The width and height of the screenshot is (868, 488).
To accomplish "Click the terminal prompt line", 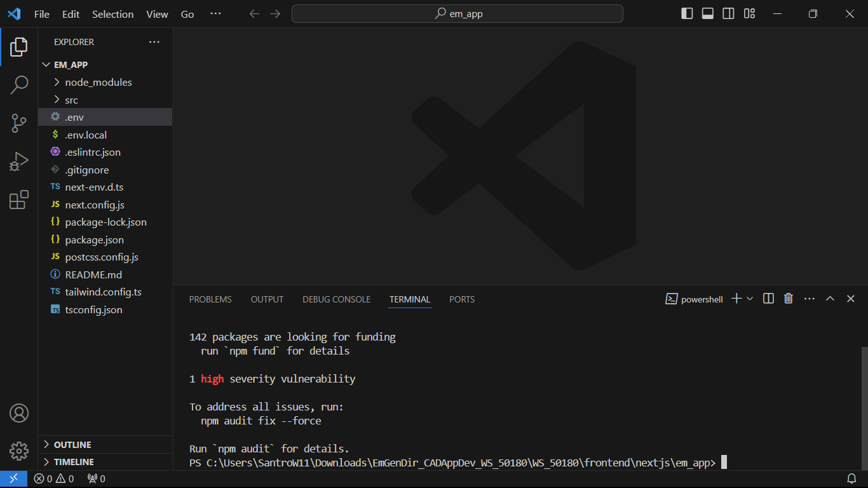I will (458, 463).
